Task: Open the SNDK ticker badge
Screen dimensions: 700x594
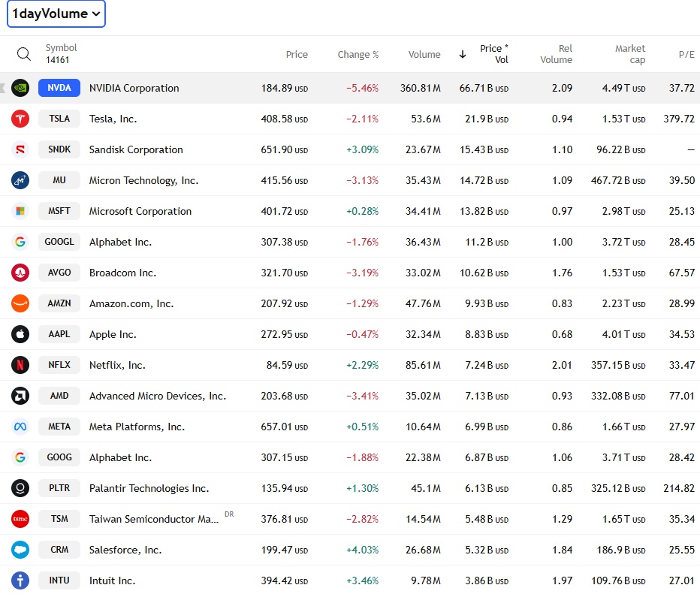Action: pyautogui.click(x=59, y=149)
